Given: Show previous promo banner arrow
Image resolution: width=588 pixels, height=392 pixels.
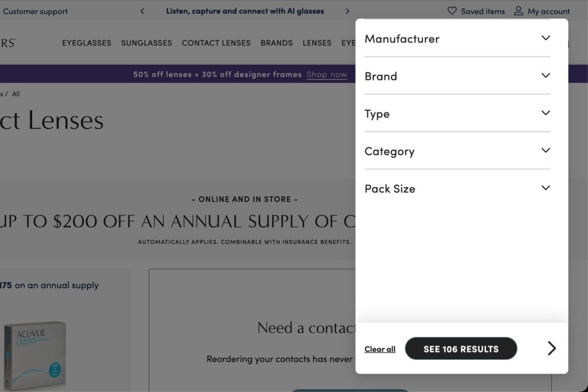Looking at the screenshot, I should click(x=142, y=11).
